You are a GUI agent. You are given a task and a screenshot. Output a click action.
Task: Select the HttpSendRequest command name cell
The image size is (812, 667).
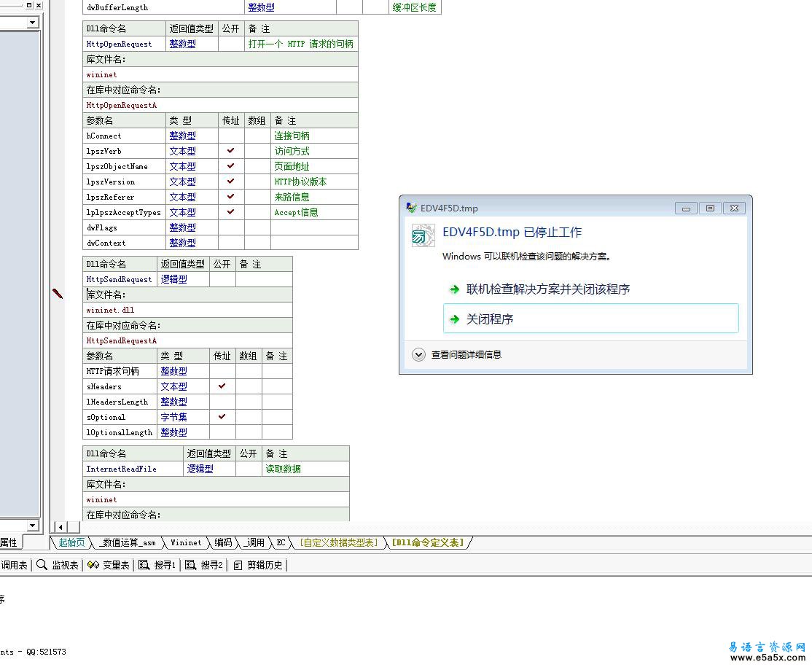click(x=120, y=279)
